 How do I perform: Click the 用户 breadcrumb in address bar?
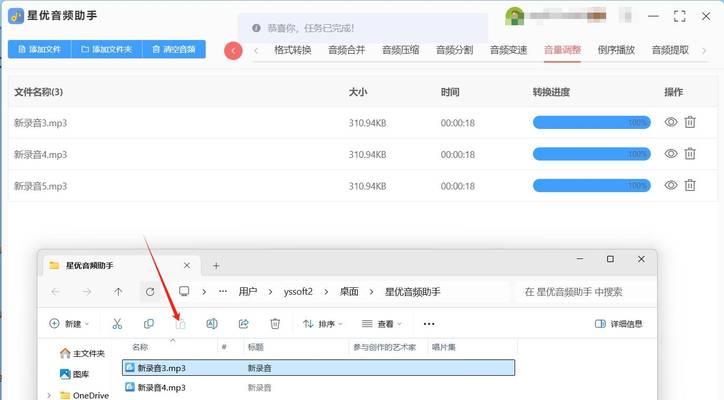point(247,291)
